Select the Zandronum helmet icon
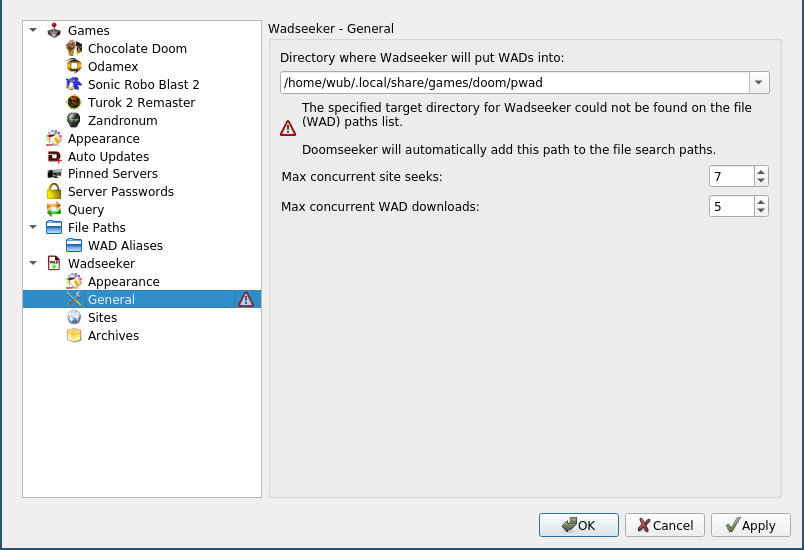804x550 pixels. pos(74,121)
